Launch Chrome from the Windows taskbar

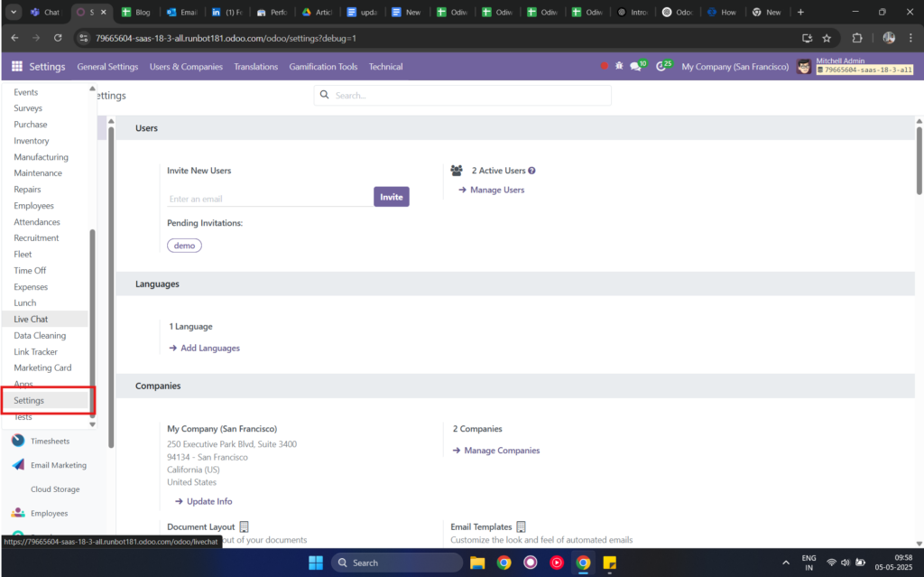583,562
